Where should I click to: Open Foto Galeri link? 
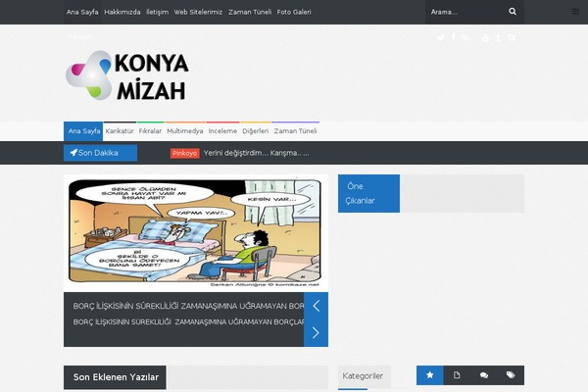[x=294, y=12]
